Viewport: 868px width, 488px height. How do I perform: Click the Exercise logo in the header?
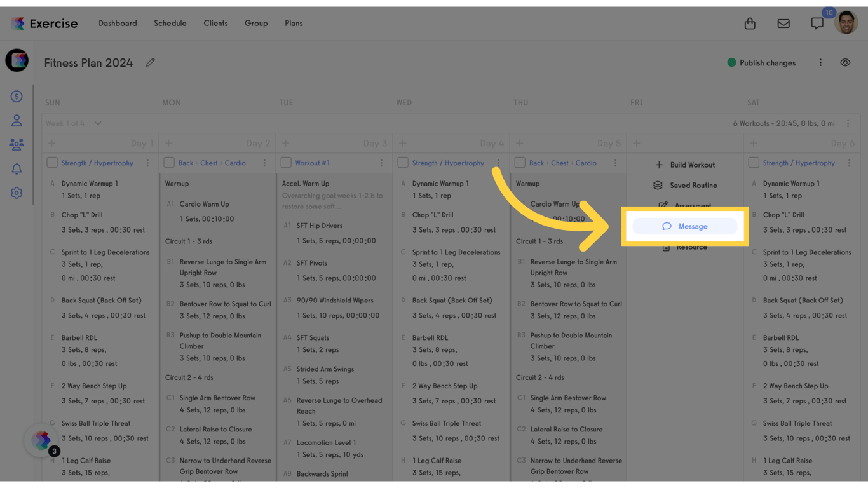click(44, 24)
